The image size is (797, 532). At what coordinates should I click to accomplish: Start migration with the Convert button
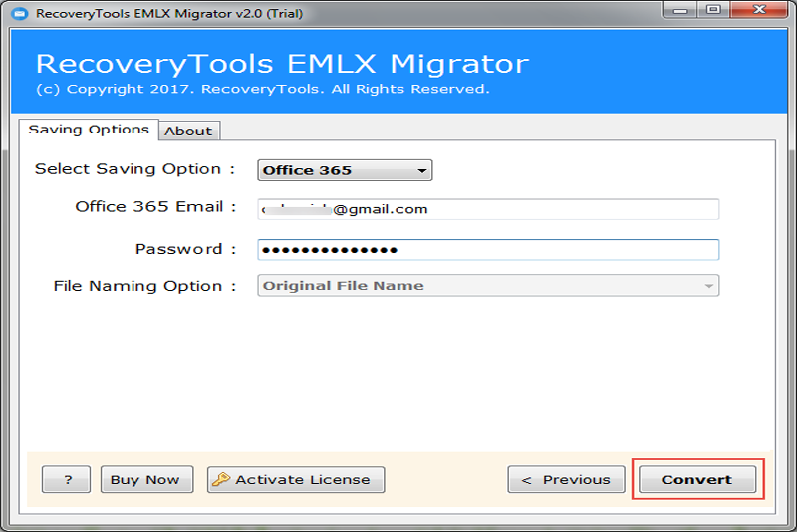click(697, 479)
